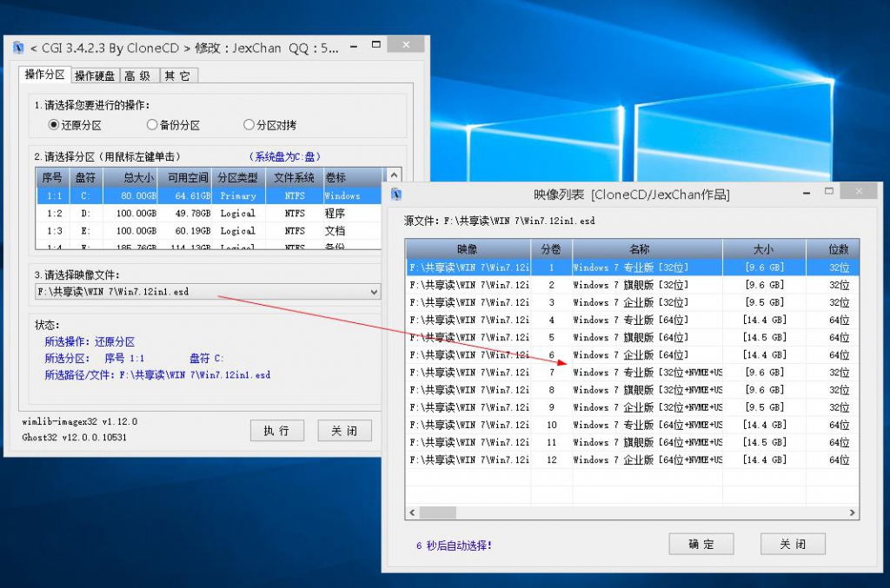Click the 序号 column header
This screenshot has width=890, height=588.
pos(52,177)
